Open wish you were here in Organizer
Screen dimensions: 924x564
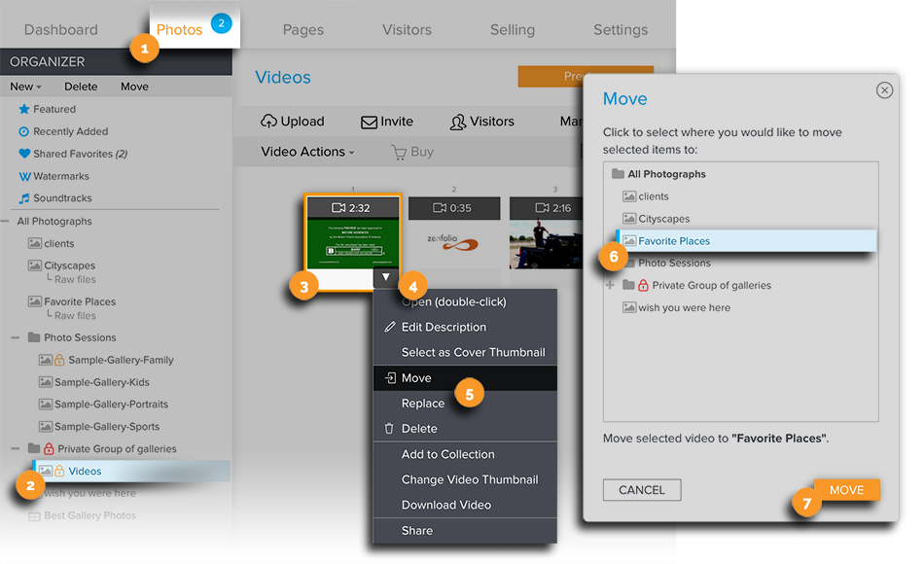(89, 493)
